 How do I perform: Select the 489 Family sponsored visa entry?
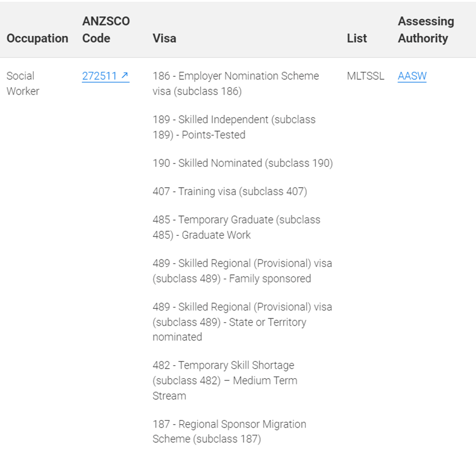[243, 271]
